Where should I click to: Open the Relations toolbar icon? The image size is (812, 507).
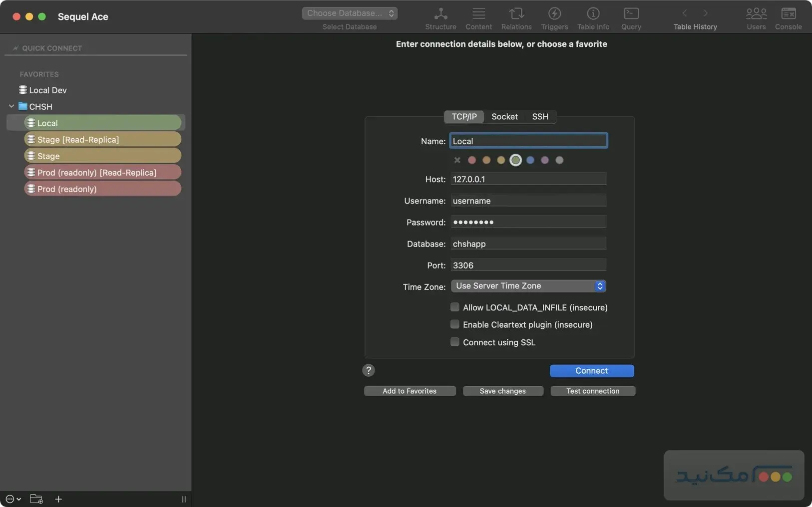[516, 14]
